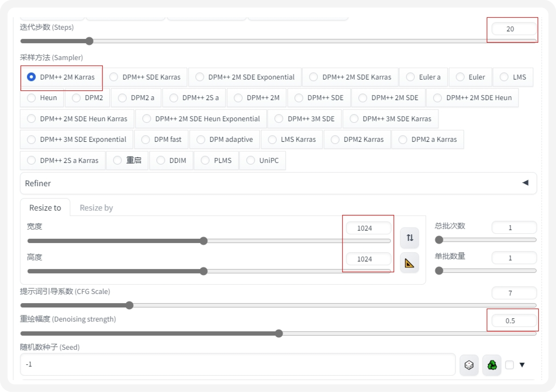The width and height of the screenshot is (556, 392).
Task: Select the DPM2 sampler
Action: pos(87,98)
